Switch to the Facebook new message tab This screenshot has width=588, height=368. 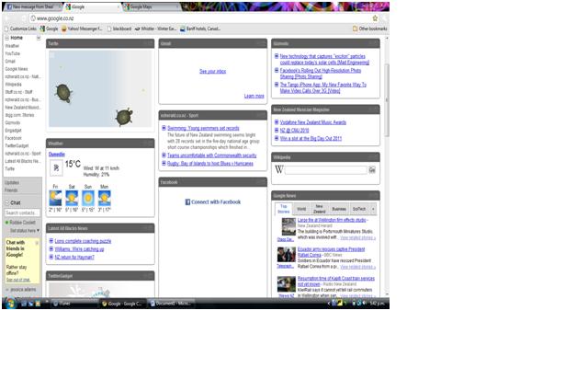click(32, 6)
